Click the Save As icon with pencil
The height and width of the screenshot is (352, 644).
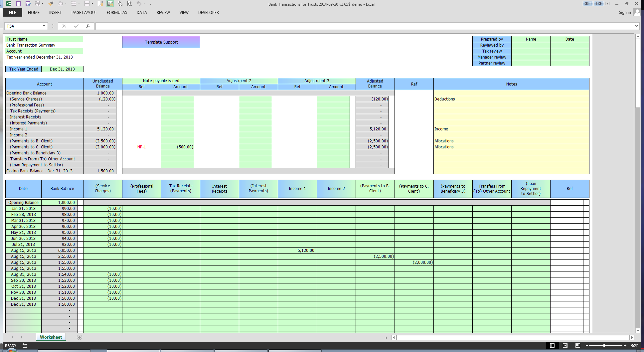(x=28, y=4)
